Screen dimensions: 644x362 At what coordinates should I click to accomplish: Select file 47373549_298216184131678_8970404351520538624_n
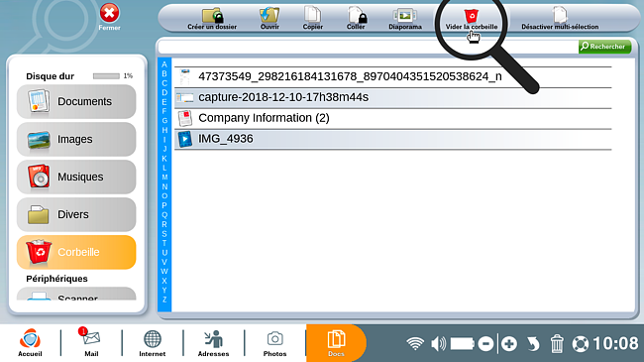click(393, 77)
